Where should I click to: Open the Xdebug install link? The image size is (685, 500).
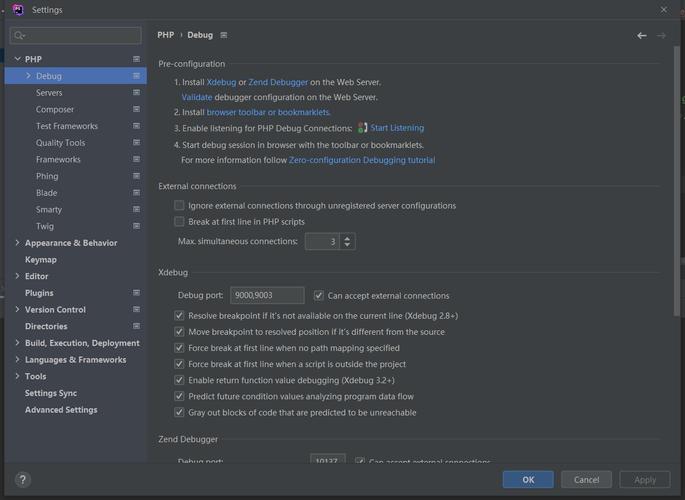pyautogui.click(x=221, y=82)
